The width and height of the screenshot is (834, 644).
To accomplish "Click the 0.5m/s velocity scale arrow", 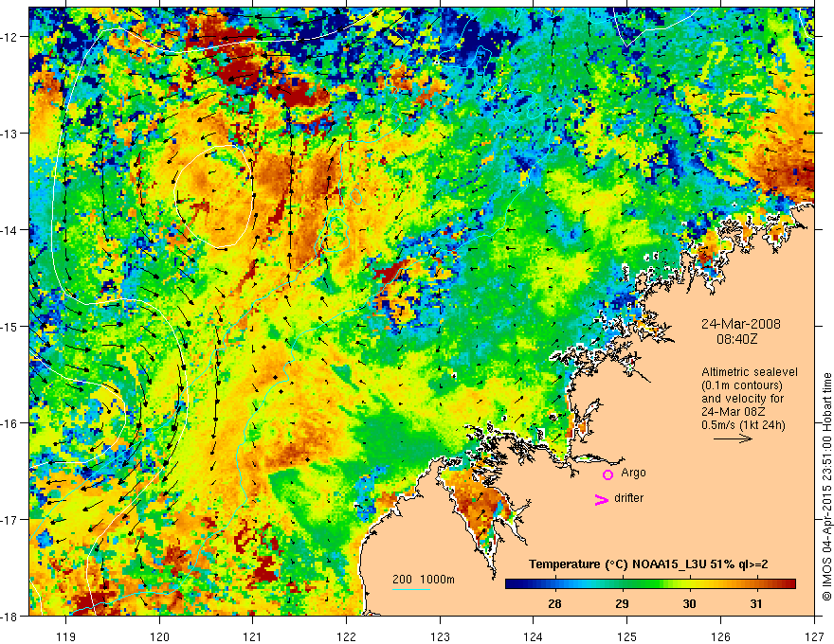I will coord(734,438).
